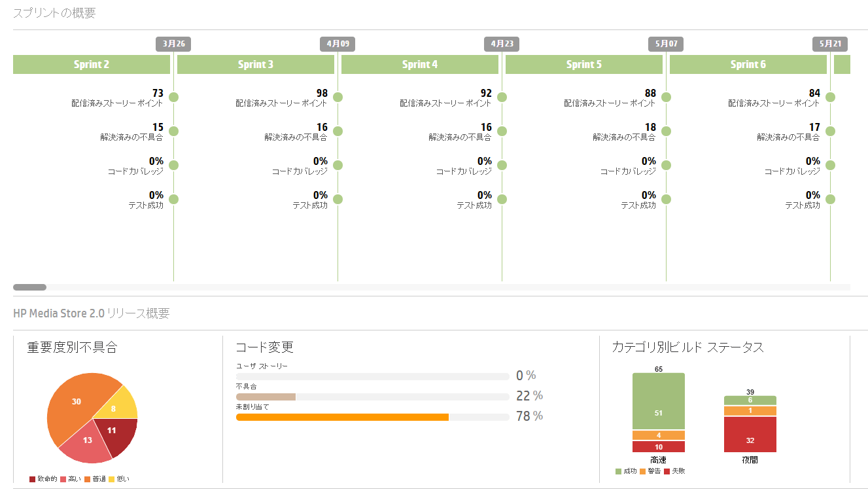
Task: Click the 5月07 date marker
Action: click(x=666, y=44)
